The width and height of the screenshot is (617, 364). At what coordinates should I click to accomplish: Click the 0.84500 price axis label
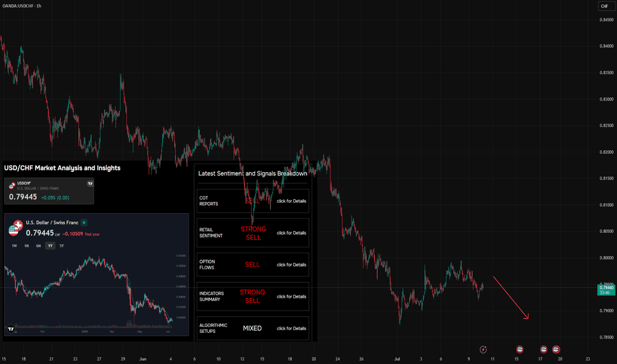606,20
